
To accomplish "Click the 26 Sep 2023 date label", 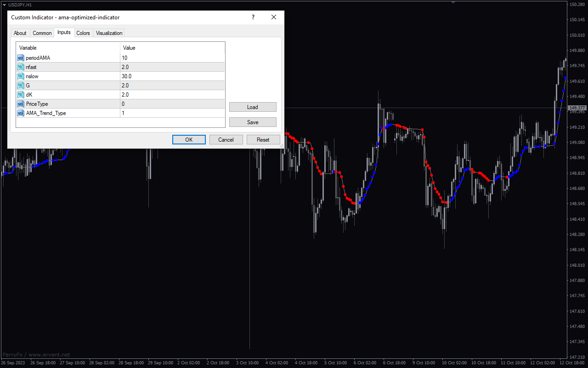I will (13, 363).
